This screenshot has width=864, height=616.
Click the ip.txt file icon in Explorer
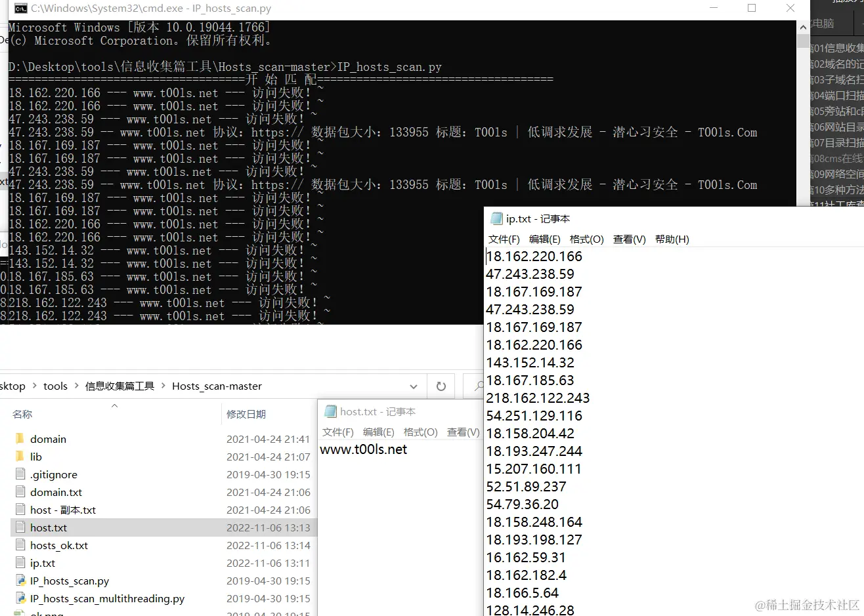point(20,563)
